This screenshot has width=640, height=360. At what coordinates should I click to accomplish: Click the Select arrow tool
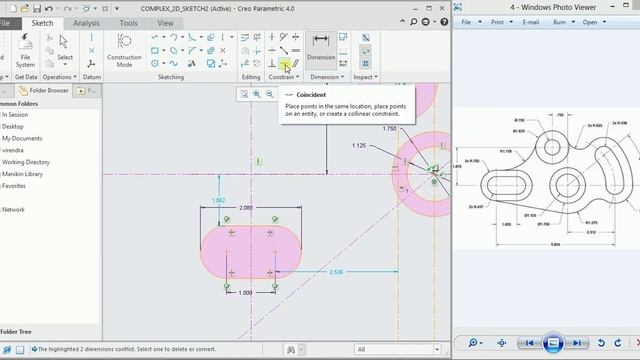click(64, 42)
